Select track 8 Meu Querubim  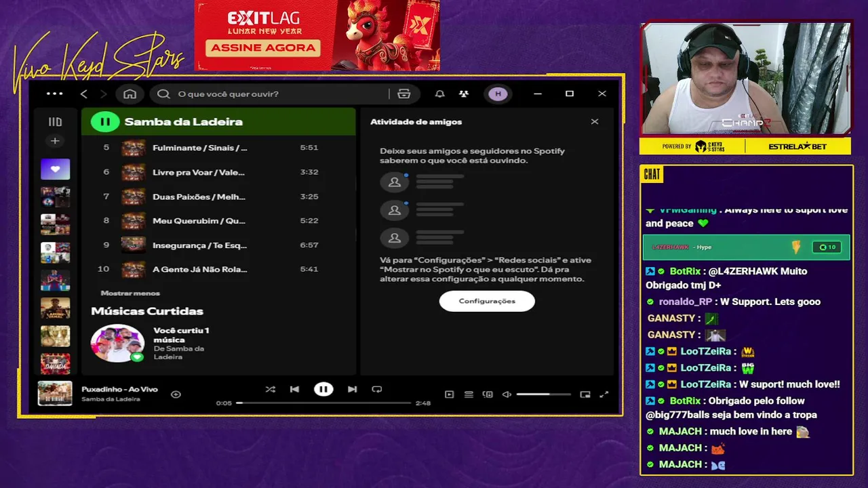pyautogui.click(x=218, y=221)
